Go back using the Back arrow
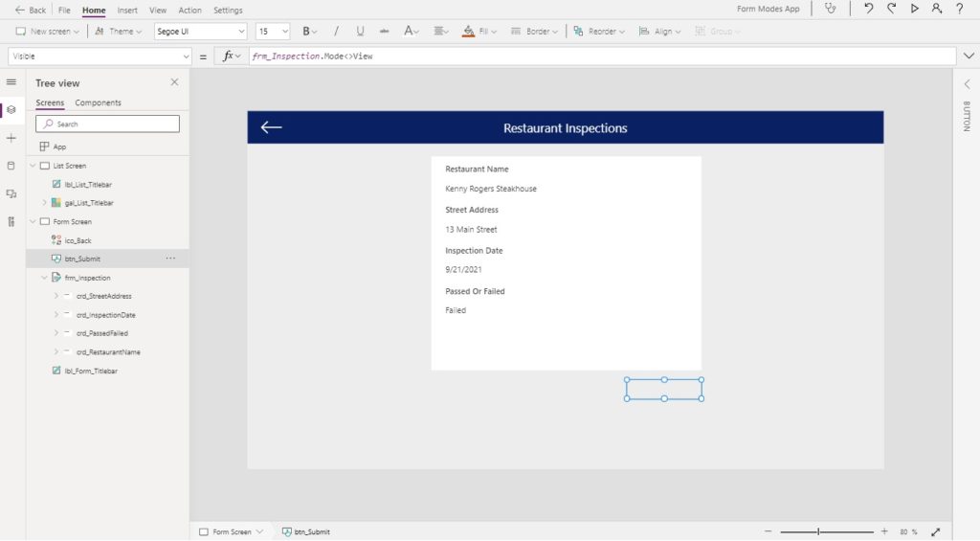This screenshot has width=980, height=541. [30, 10]
